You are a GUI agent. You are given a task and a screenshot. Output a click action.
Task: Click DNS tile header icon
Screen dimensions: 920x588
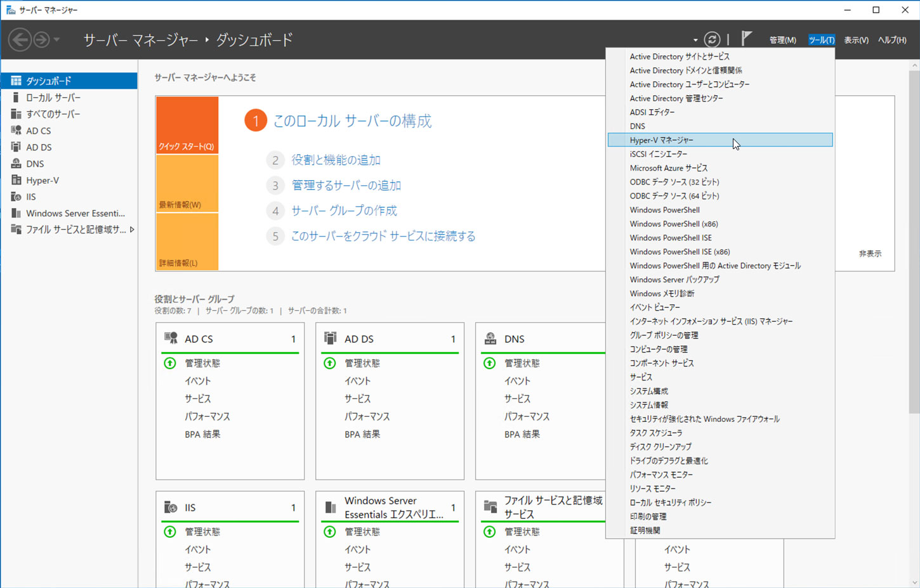(x=490, y=338)
